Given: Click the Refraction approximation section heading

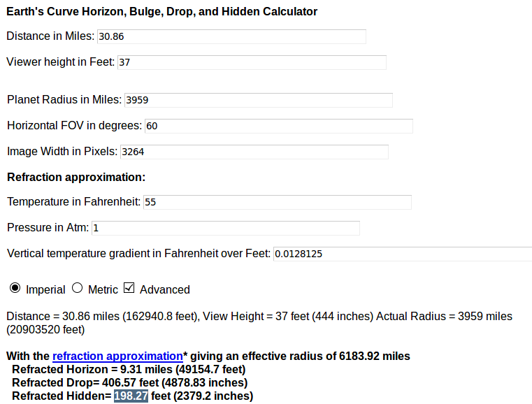Looking at the screenshot, I should pyautogui.click(x=76, y=178).
